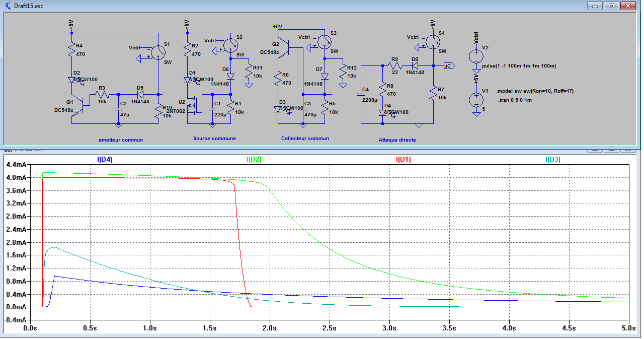Select switch S2 symbol in the Source commune circuit
The height and width of the screenshot is (339, 644).
coord(230,44)
